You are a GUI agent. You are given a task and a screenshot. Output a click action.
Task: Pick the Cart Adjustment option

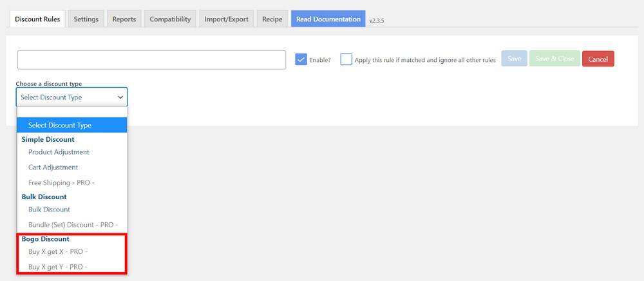click(x=53, y=168)
